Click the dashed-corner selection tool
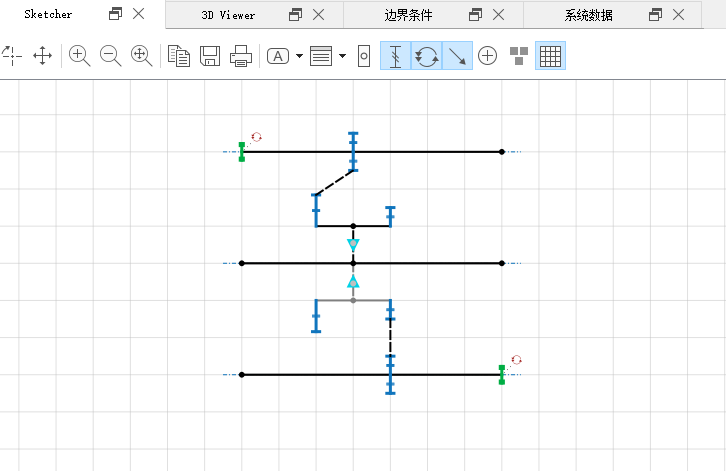Viewport: 726px width, 471px height. click(11, 56)
